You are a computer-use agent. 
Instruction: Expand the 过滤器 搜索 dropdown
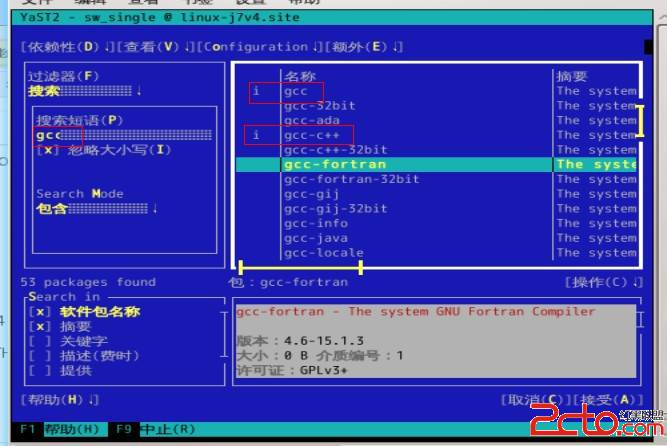pos(85,91)
